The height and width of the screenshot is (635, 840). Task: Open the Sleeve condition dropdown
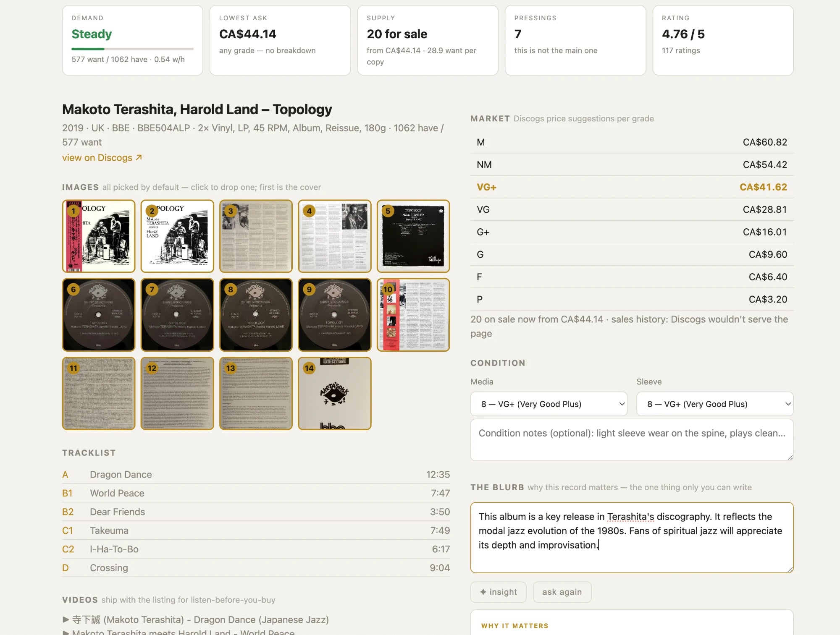715,404
